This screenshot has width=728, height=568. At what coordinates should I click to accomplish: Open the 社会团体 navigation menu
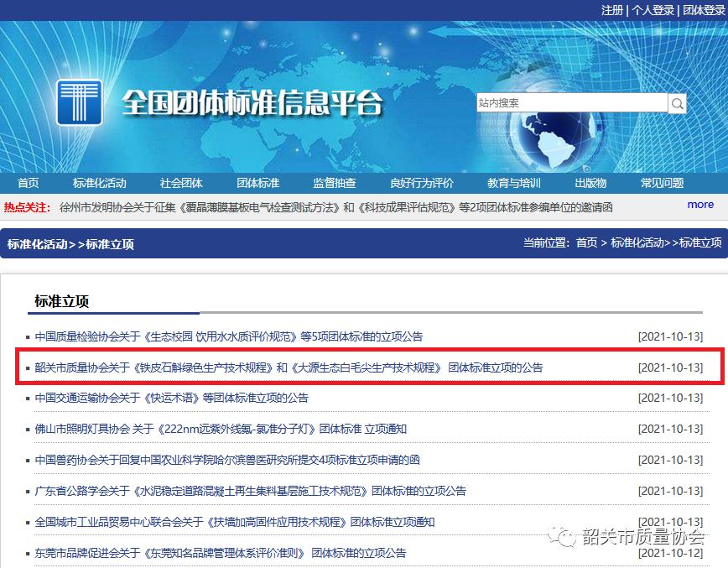181,183
